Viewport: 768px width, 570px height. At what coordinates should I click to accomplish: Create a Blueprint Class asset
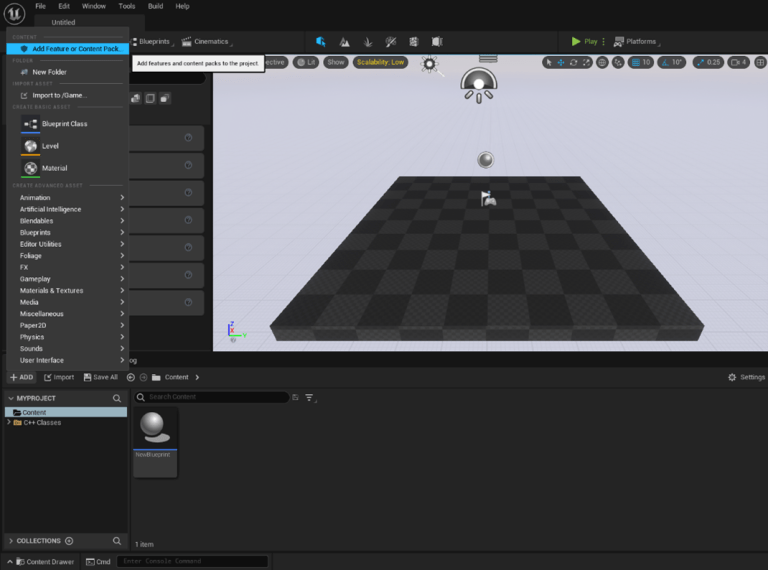68,124
